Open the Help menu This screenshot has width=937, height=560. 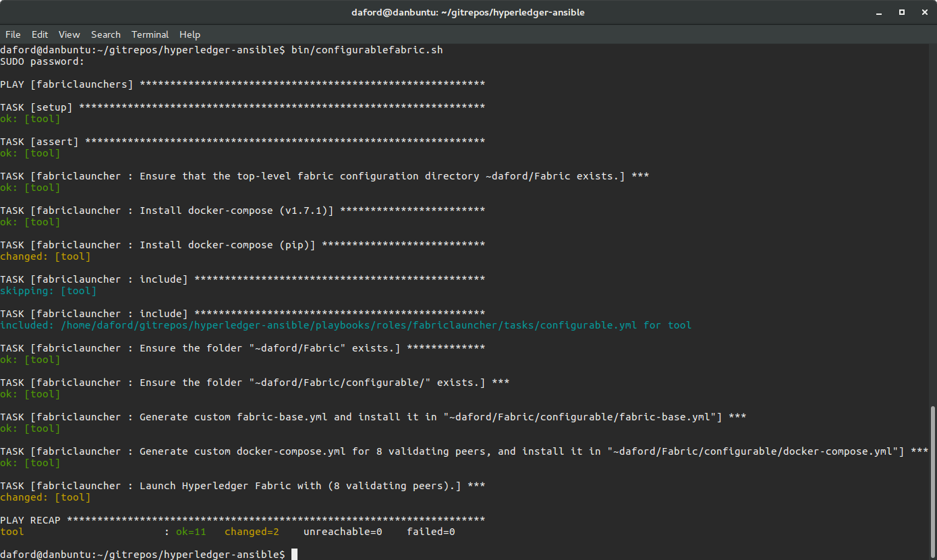(190, 34)
